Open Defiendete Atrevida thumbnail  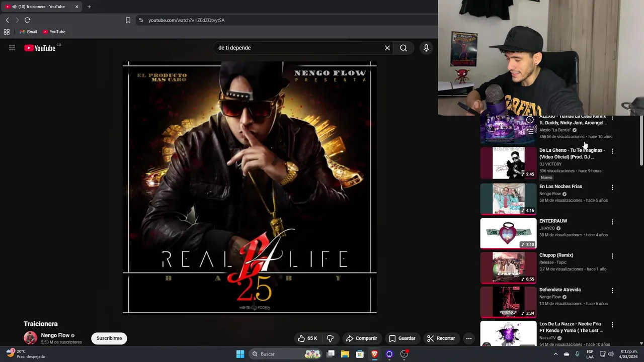click(x=508, y=302)
